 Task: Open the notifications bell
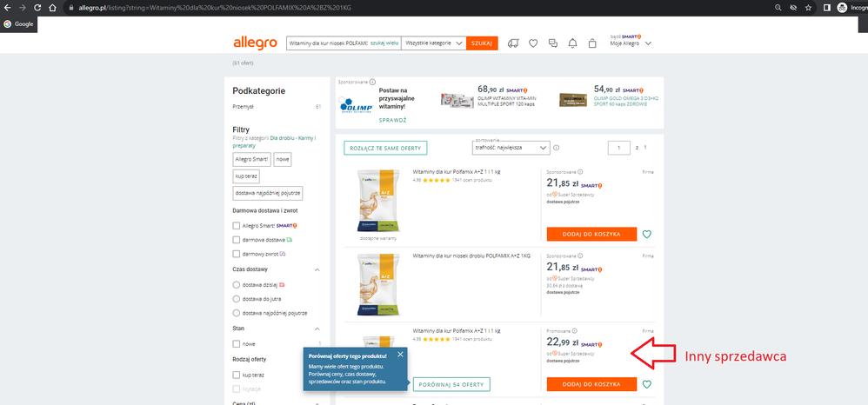572,43
